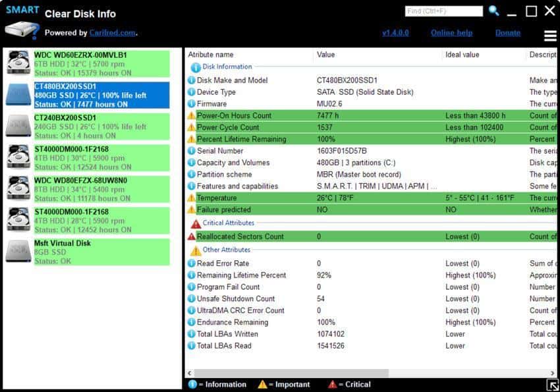
Task: Click the temperature value 26°C | 78°F
Action: point(335,198)
